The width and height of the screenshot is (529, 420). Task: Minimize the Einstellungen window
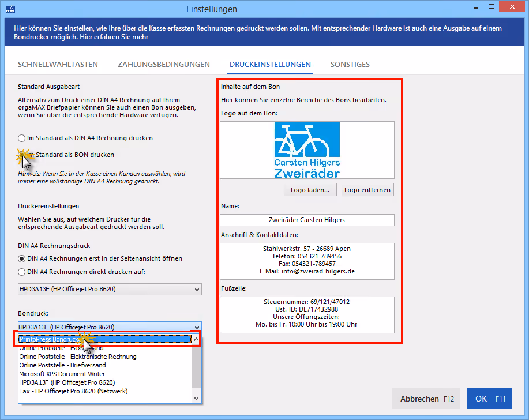click(476, 7)
